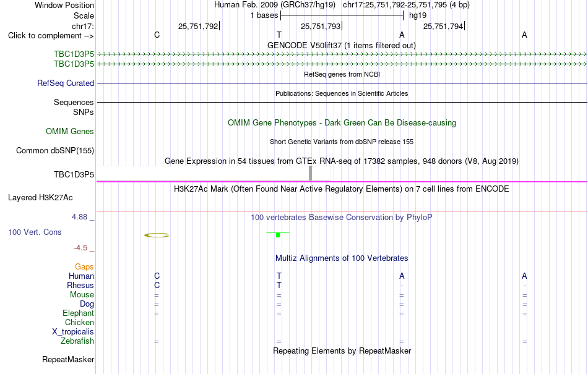Click base C in the complement row

pyautogui.click(x=157, y=35)
